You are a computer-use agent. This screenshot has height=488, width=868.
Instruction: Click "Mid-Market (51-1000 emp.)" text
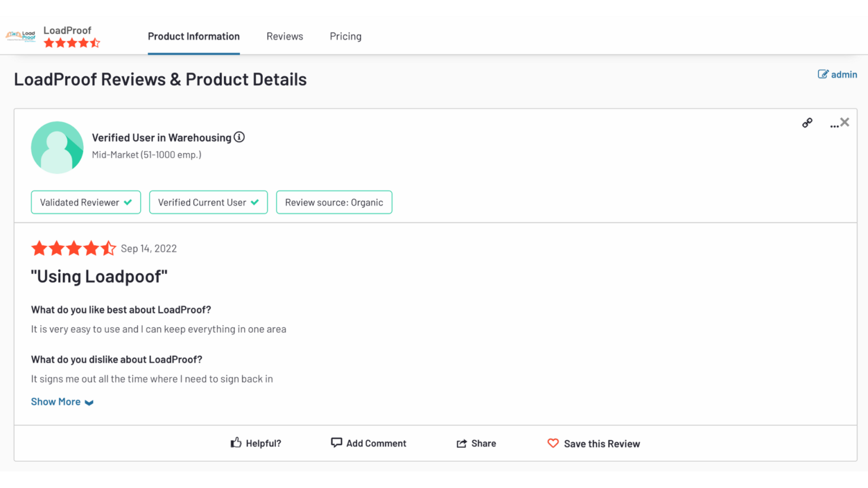click(147, 155)
